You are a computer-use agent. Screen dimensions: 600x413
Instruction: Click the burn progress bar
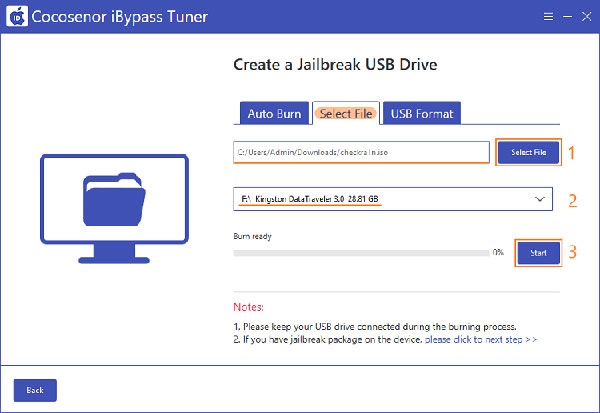pyautogui.click(x=361, y=253)
